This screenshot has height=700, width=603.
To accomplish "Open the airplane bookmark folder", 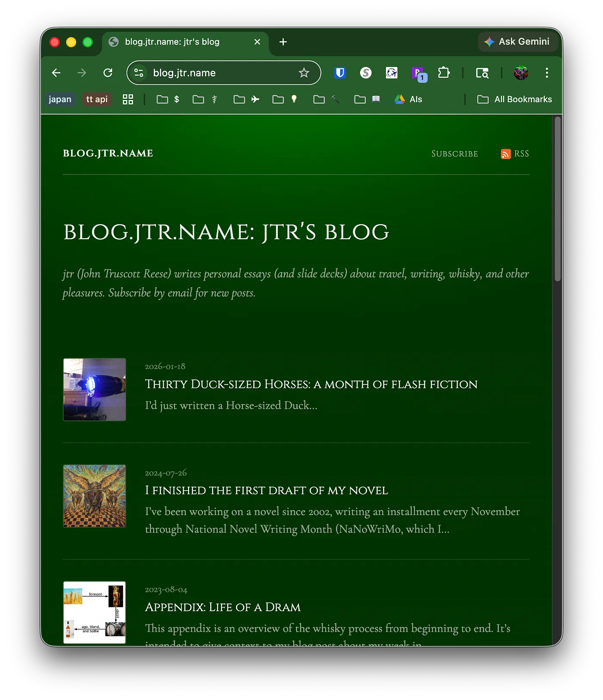I will point(246,100).
